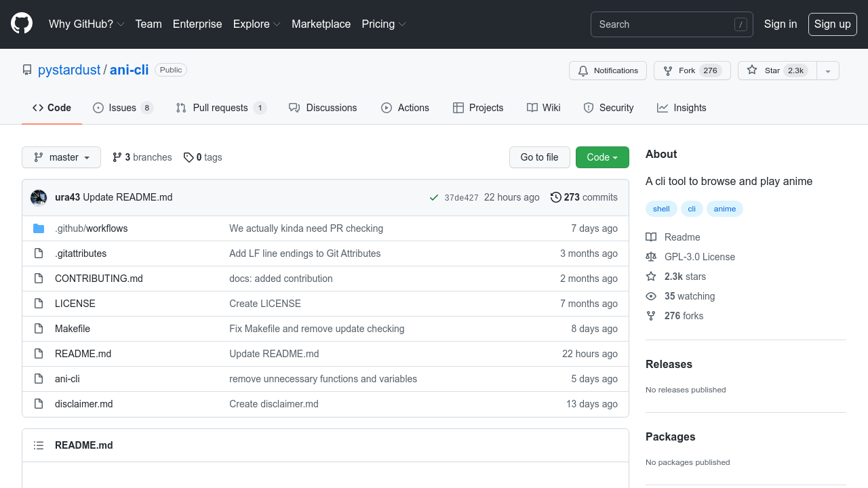Select the Code tab
The image size is (868, 488).
pos(52,108)
